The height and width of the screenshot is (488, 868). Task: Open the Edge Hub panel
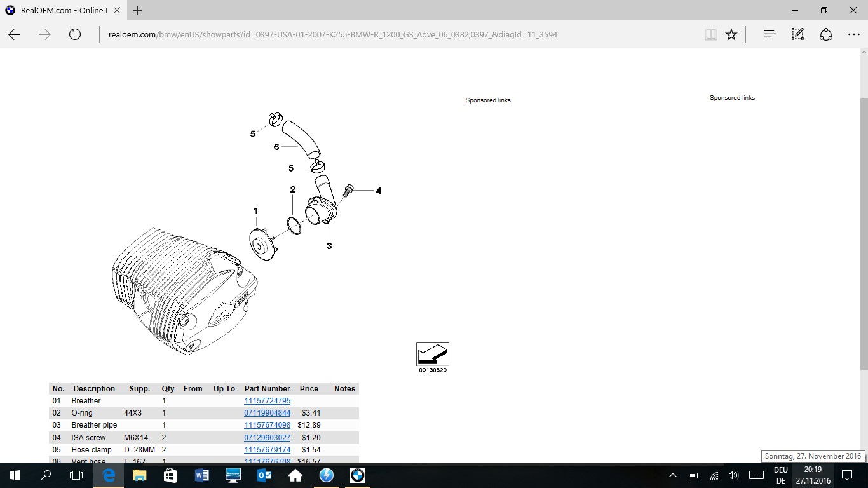[770, 34]
